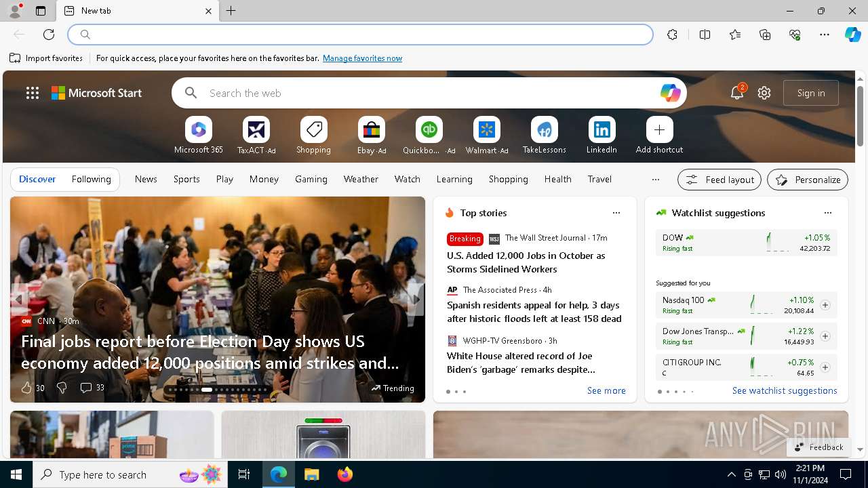This screenshot has width=868, height=488.
Task: Refresh the current page
Action: (x=49, y=35)
